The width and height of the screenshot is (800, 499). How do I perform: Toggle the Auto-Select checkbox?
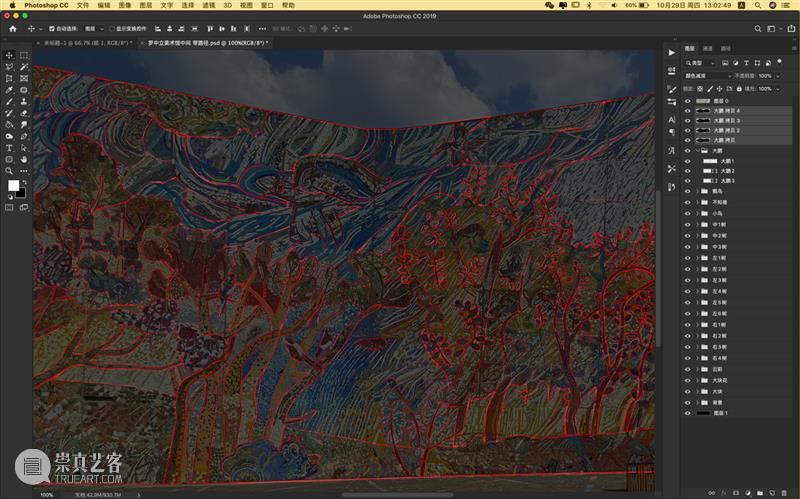click(52, 29)
